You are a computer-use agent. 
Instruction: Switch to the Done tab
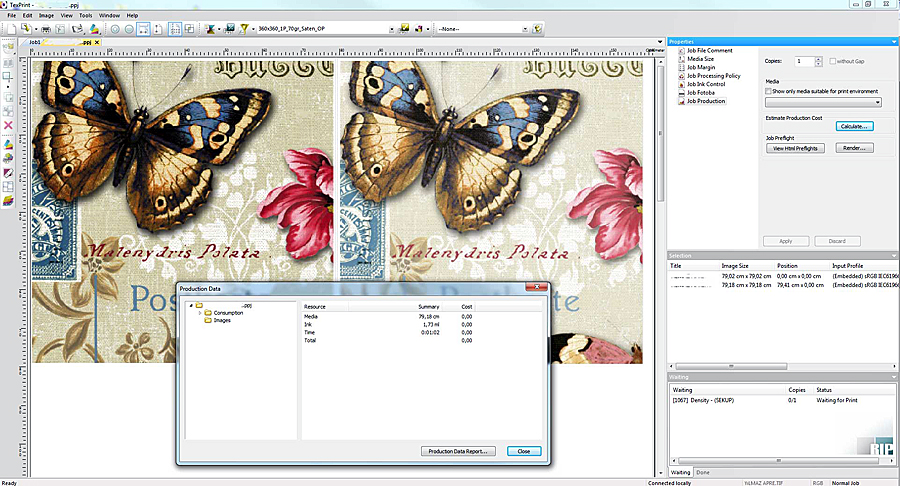pyautogui.click(x=703, y=473)
